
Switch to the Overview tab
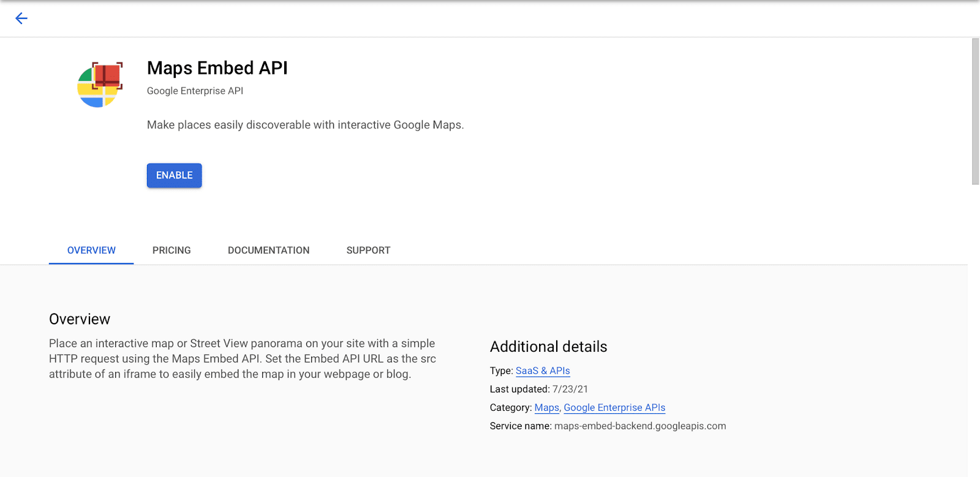[x=91, y=250]
